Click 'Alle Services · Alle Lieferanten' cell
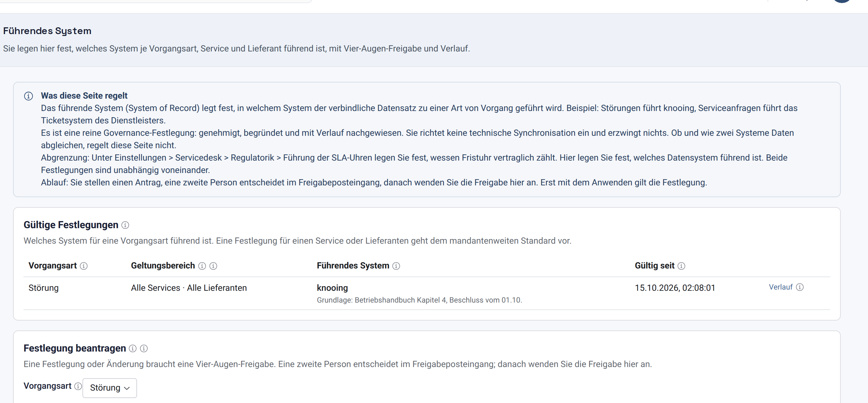Viewport: 868px width, 403px height. point(189,288)
